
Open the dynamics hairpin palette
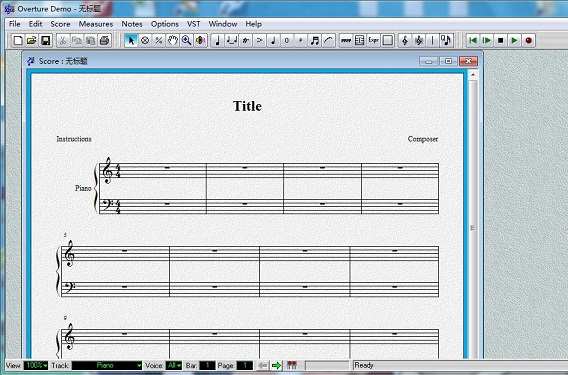(346, 40)
